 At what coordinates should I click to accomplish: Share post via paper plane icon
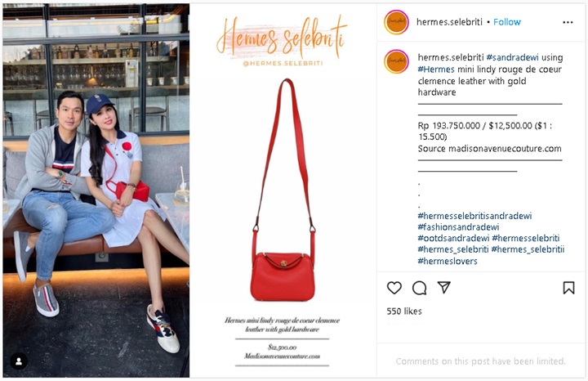pyautogui.click(x=444, y=287)
